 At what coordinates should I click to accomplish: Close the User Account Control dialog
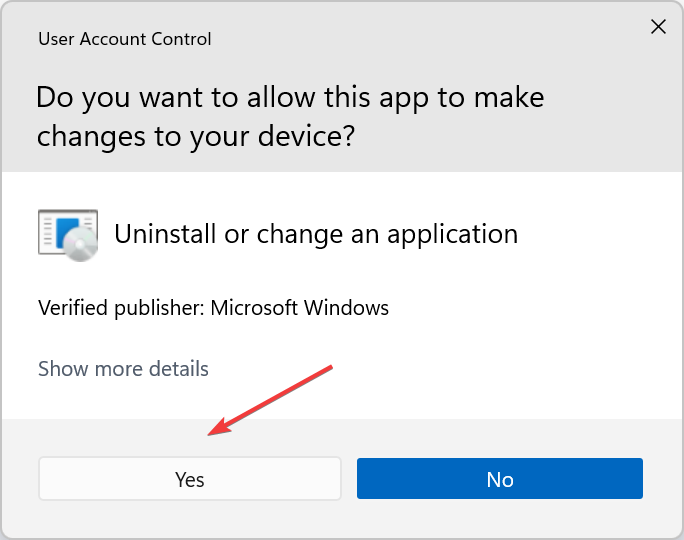click(x=658, y=27)
